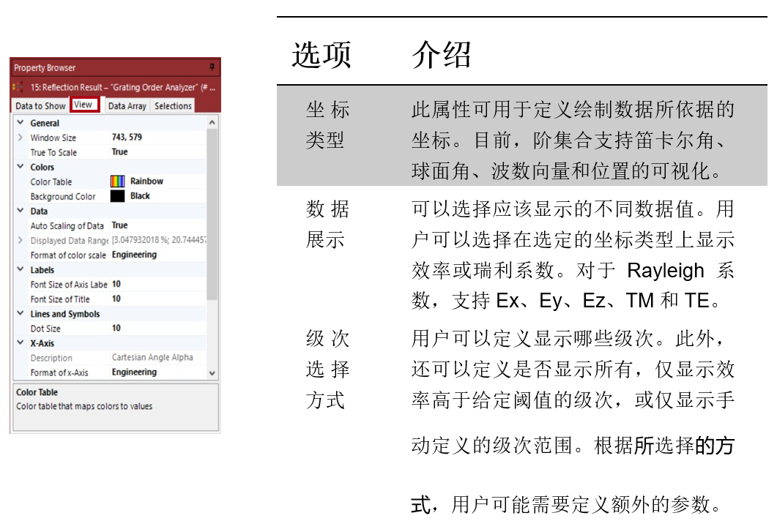Click the 介绍 column header
This screenshot has width=777, height=532.
tap(441, 54)
